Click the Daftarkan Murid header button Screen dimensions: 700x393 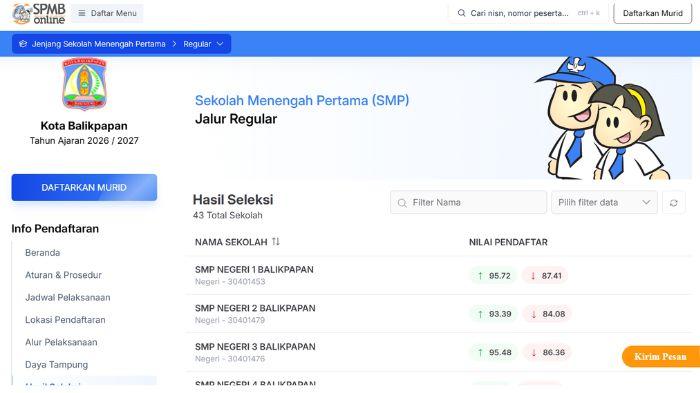652,13
